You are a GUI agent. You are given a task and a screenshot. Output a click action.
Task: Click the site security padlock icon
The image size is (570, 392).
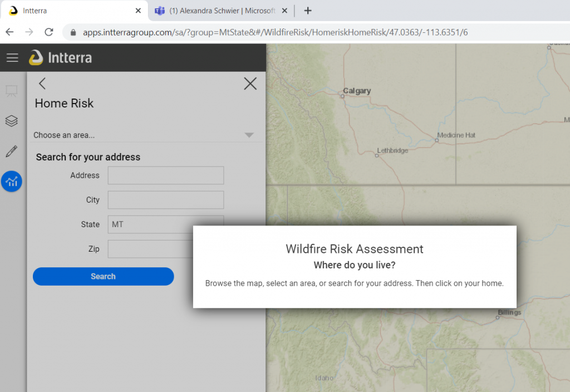(x=73, y=32)
